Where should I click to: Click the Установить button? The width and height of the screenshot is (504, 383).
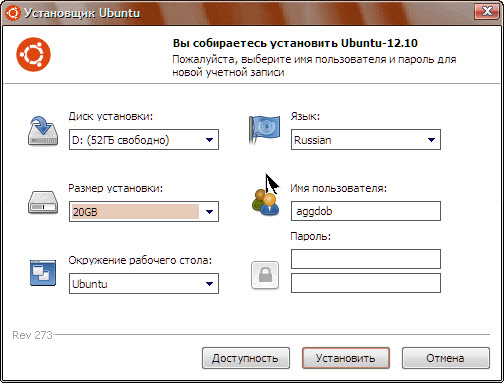tap(346, 358)
